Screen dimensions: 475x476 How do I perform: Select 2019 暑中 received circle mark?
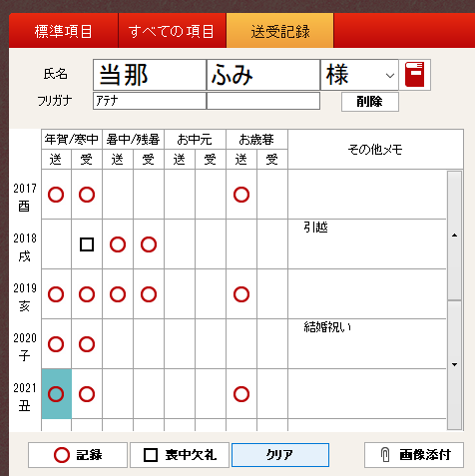tap(149, 294)
